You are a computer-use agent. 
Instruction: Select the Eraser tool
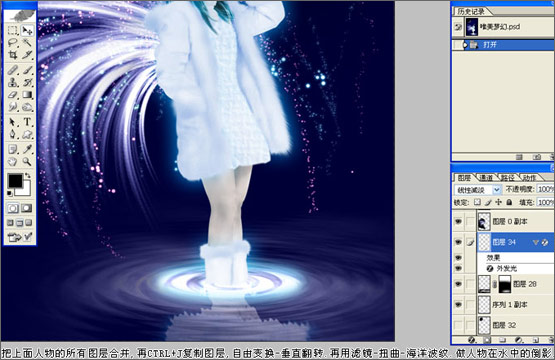[x=12, y=95]
